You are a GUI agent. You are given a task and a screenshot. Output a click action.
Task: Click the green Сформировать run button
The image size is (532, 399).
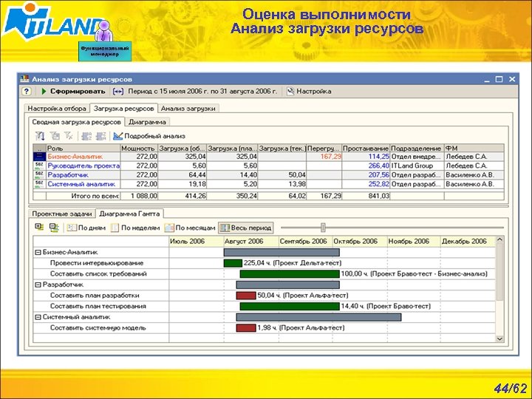(73, 92)
